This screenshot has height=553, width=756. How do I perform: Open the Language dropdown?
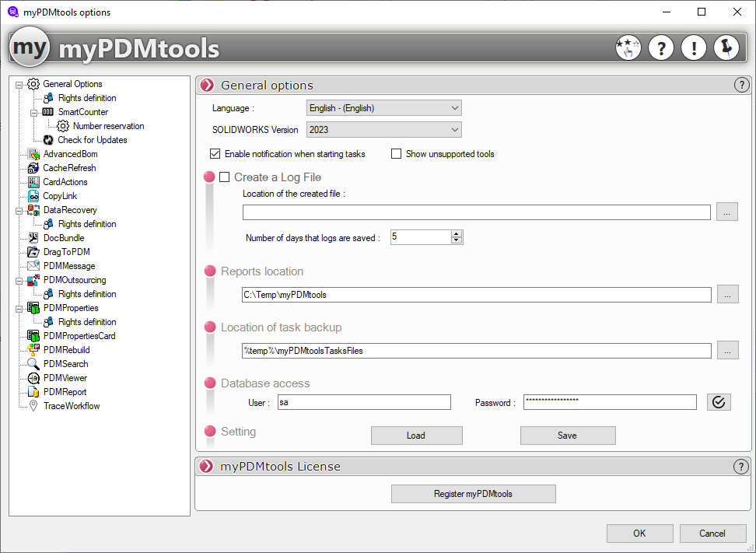[x=383, y=108]
